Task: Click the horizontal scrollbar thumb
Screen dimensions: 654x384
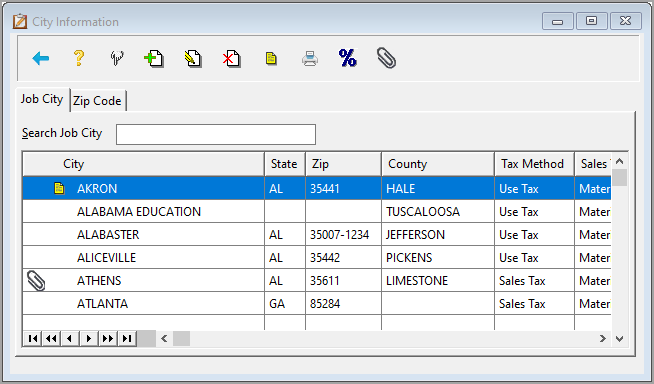Action: tap(181, 339)
